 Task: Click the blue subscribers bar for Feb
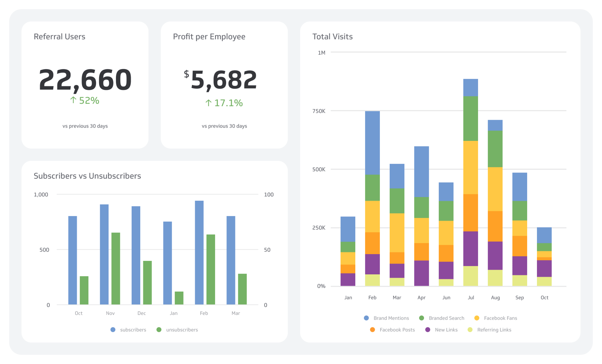point(199,253)
